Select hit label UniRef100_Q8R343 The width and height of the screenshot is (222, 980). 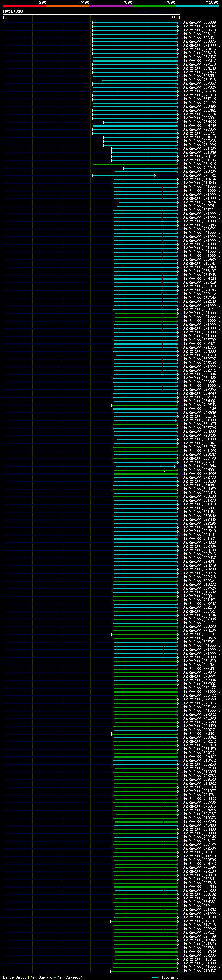coord(199,267)
